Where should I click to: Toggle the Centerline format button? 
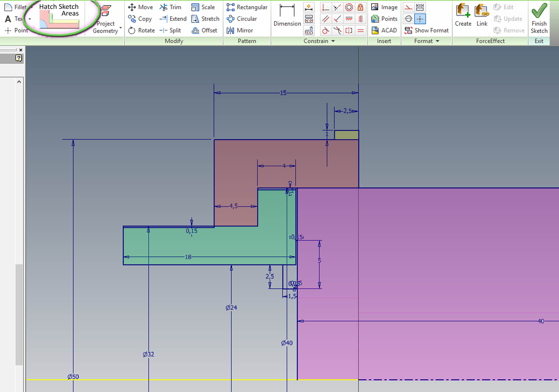408,19
